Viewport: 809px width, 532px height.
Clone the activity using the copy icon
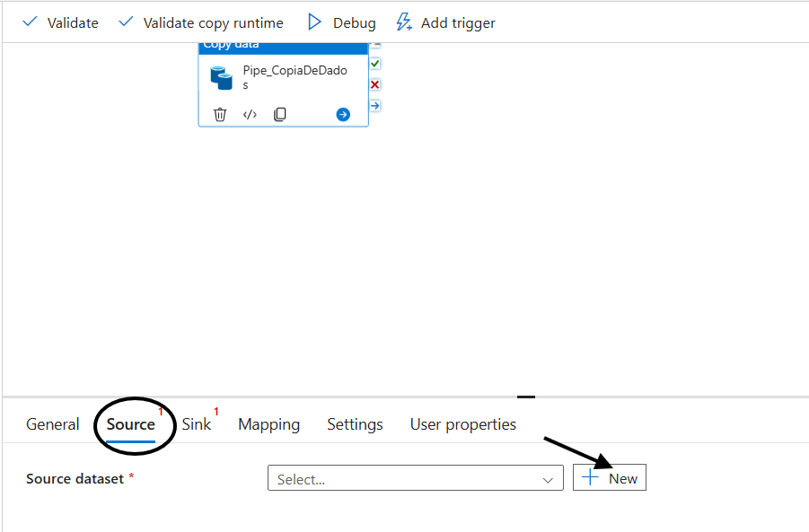click(280, 114)
